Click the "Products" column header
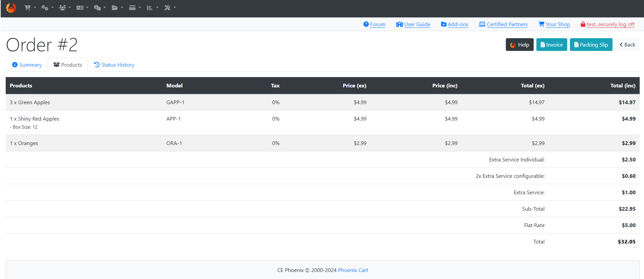 21,85
